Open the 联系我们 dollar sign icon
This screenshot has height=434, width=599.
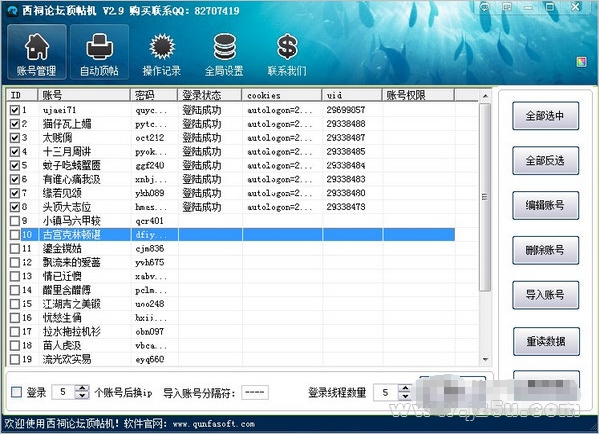click(x=287, y=54)
